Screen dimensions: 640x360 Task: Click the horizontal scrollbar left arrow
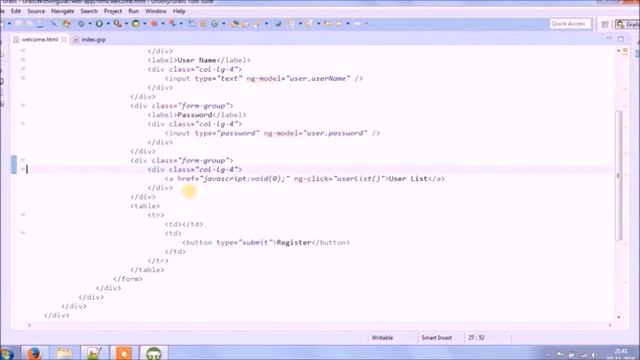(x=29, y=325)
